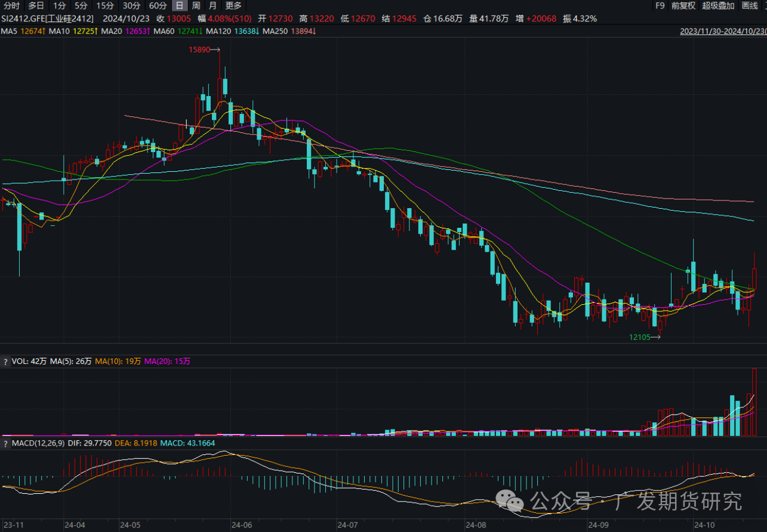Click the volume MA(20): 15万 label

tap(167, 361)
